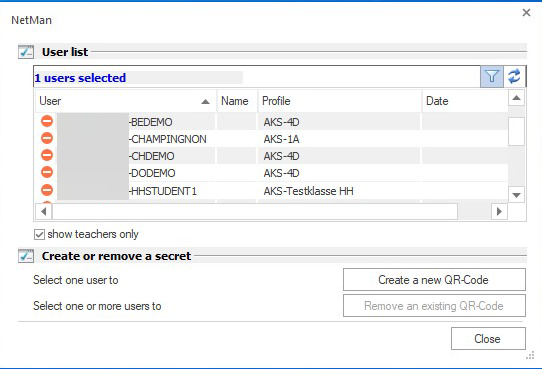This screenshot has width=542, height=369.
Task: Click Remove an existing QR-Code button
Action: 434,306
